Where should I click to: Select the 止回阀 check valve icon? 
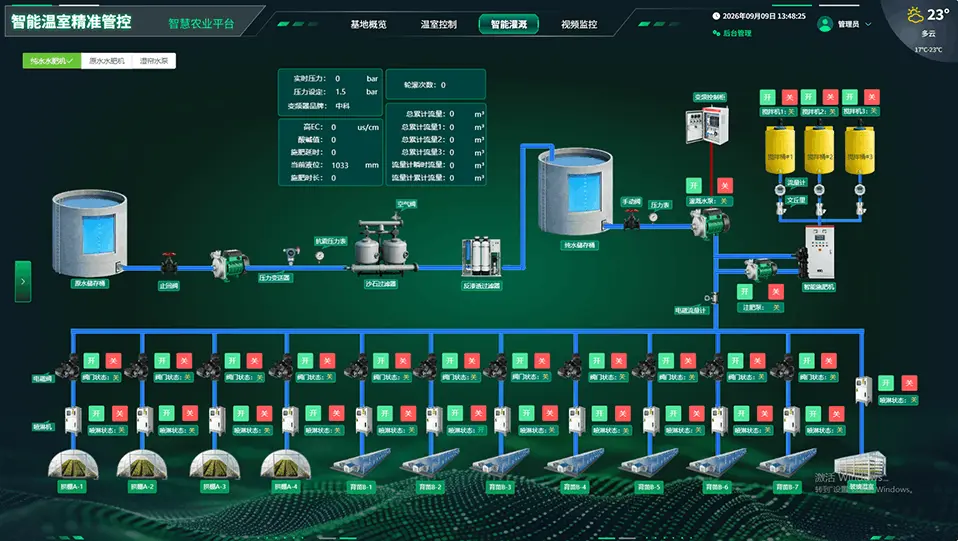pyautogui.click(x=169, y=263)
